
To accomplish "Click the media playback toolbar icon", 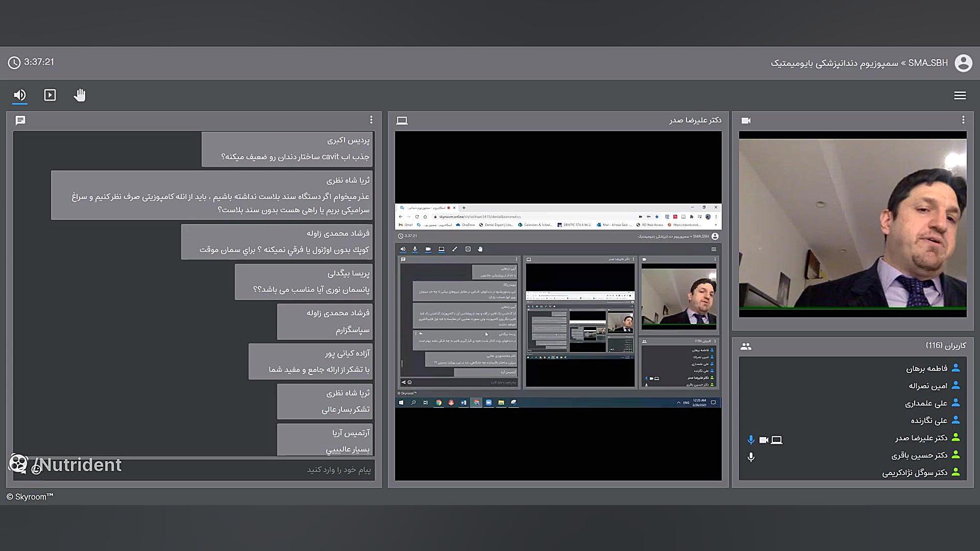I will (x=50, y=95).
